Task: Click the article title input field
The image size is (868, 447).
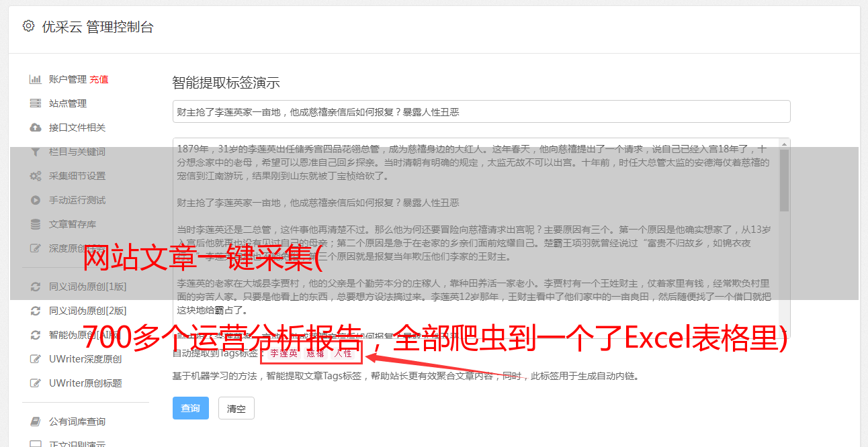Action: tap(481, 112)
